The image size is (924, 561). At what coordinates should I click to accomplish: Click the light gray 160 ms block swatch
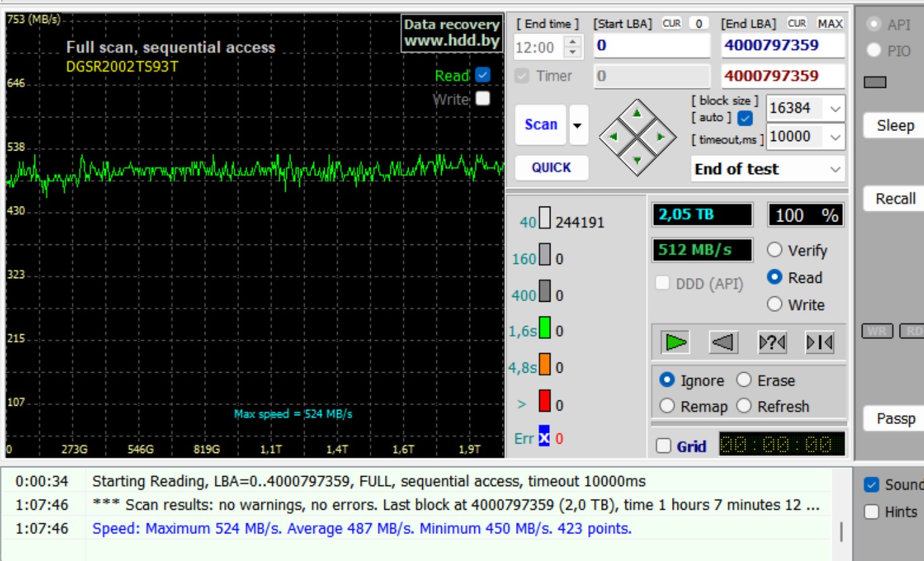pyautogui.click(x=544, y=255)
